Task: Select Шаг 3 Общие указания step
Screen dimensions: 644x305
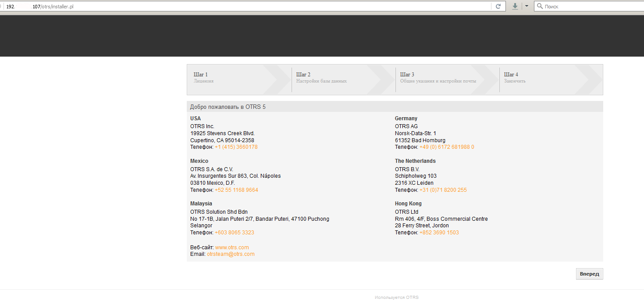Action: [447, 79]
